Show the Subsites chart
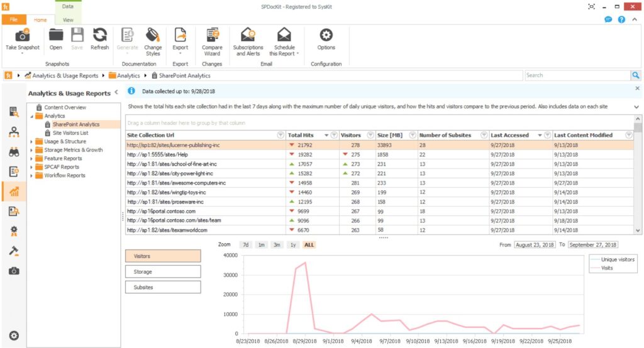Viewport: 644px width, 348px height. tap(163, 287)
